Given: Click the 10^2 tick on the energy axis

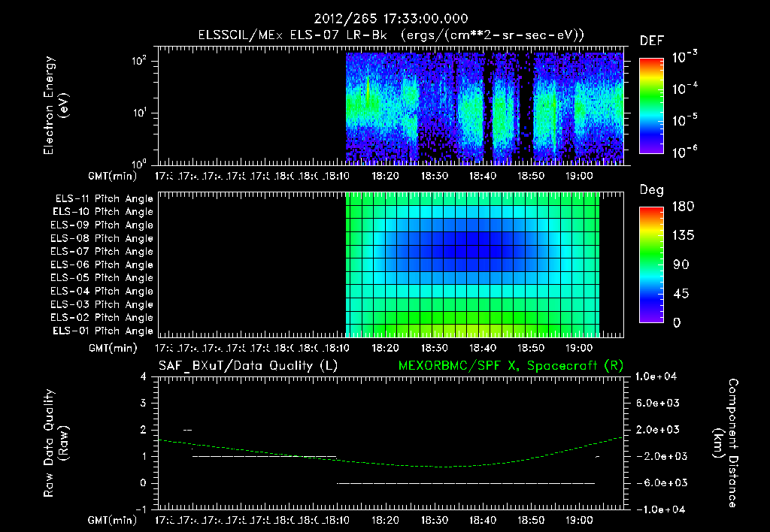Looking at the screenshot, I should tap(139, 61).
